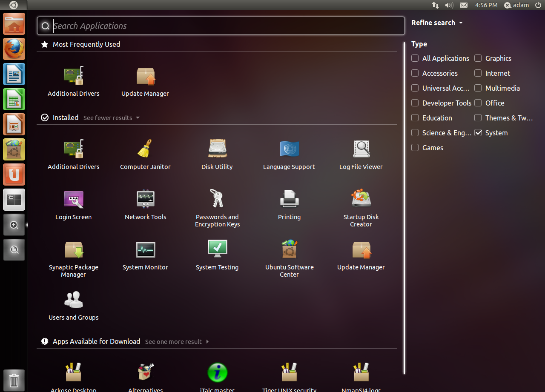This screenshot has height=392, width=545.
Task: Open Update Manager under Most Frequently Used
Action: click(x=145, y=81)
